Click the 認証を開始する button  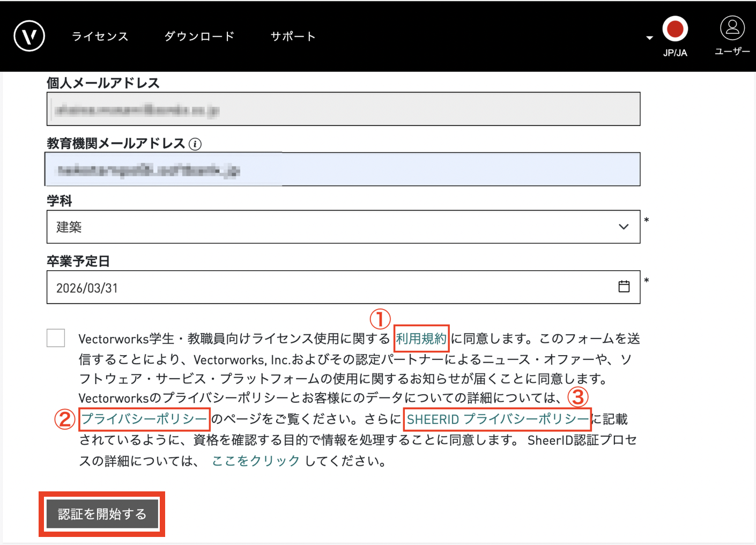click(x=102, y=514)
